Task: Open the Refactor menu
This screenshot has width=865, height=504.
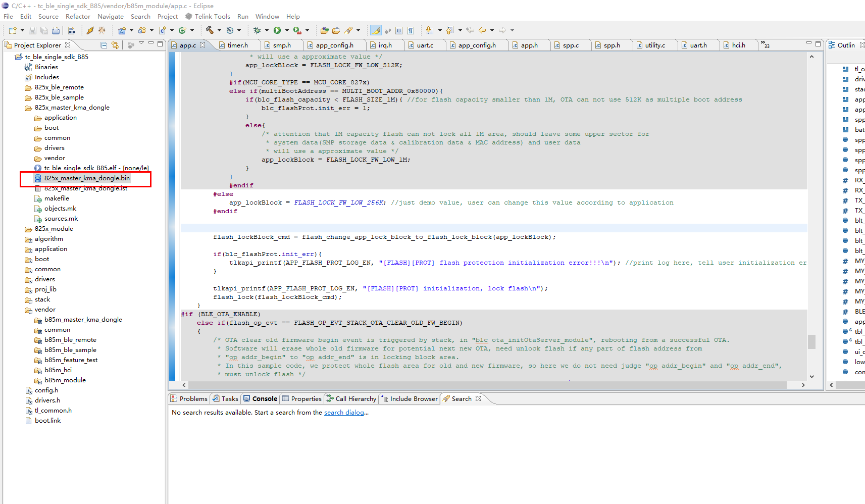Action: click(x=78, y=16)
